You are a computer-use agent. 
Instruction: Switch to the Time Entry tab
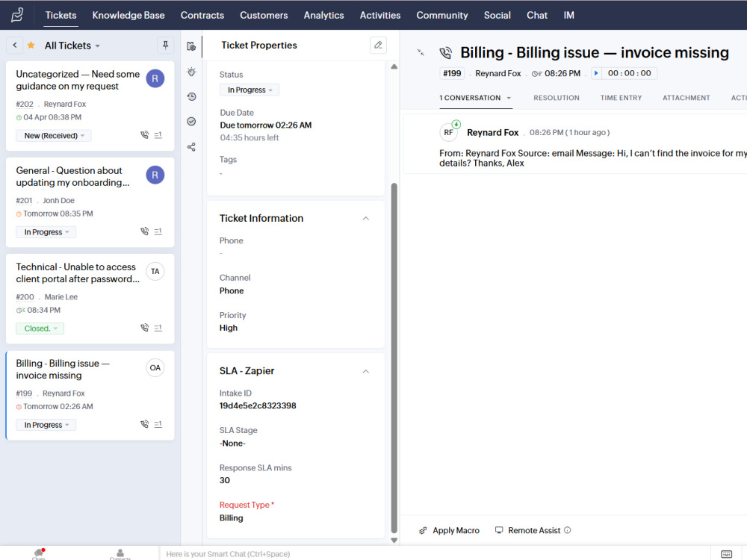click(x=622, y=98)
